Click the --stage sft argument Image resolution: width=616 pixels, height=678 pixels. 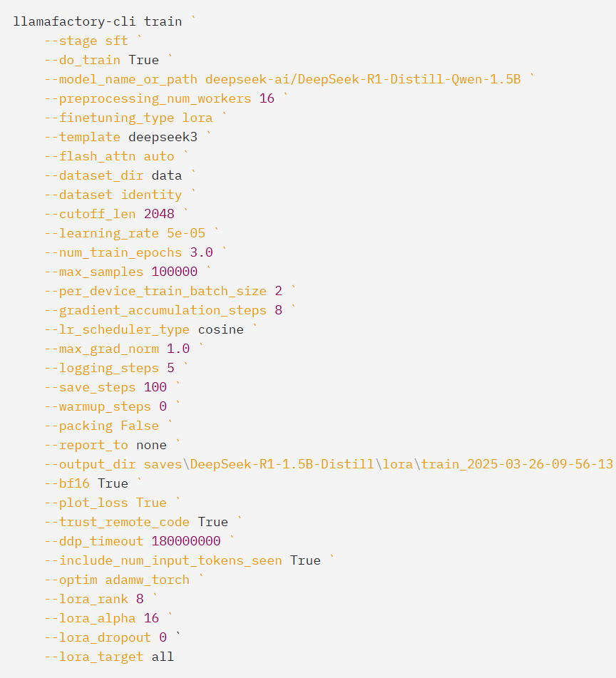click(86, 41)
